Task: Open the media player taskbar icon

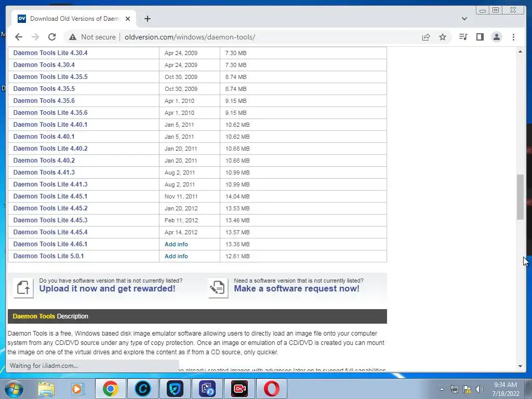Action: [x=77, y=389]
